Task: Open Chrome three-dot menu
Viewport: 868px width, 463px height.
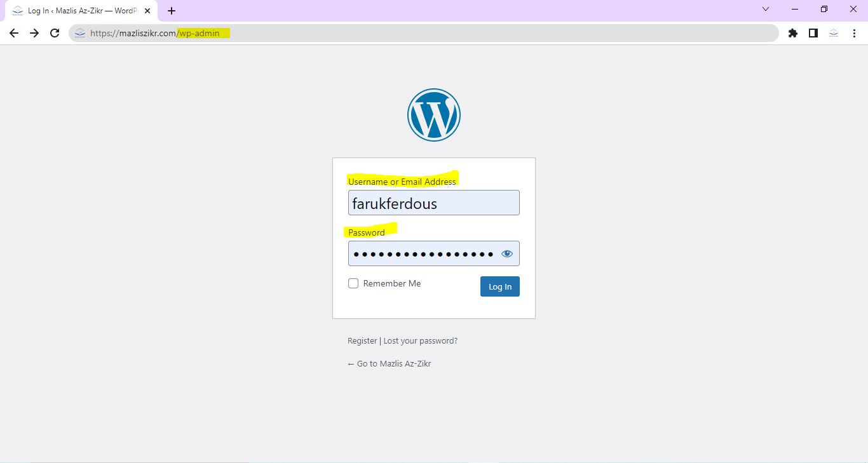Action: (x=854, y=33)
